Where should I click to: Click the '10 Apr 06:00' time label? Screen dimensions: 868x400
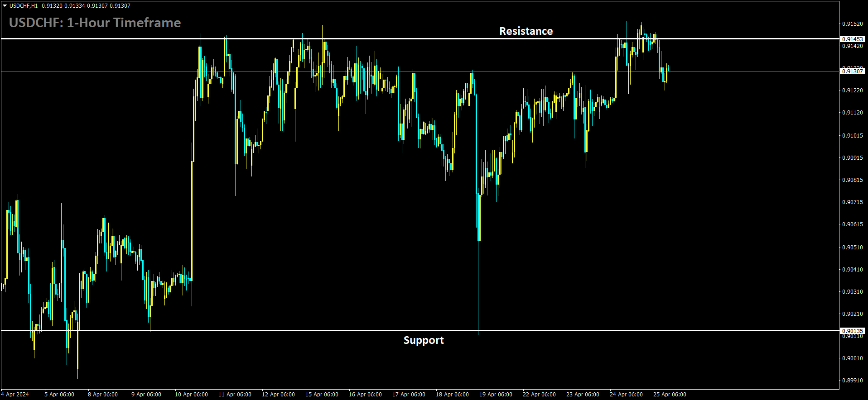[191, 395]
